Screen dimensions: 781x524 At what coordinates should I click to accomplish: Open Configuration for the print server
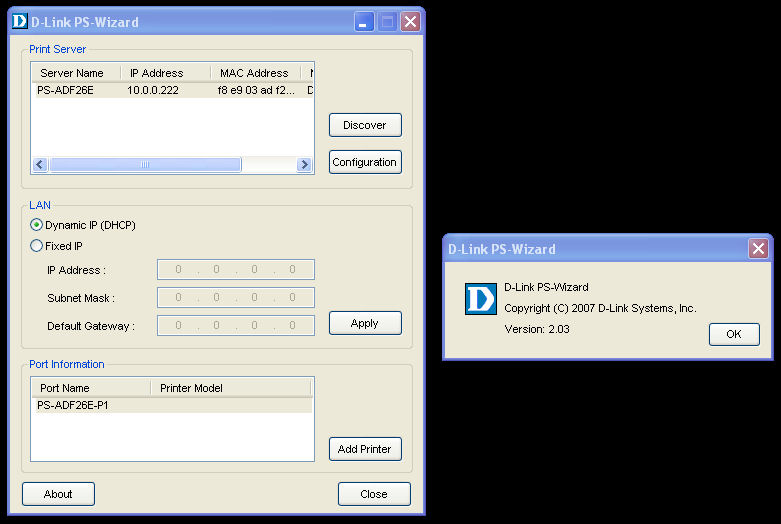pyautogui.click(x=365, y=162)
